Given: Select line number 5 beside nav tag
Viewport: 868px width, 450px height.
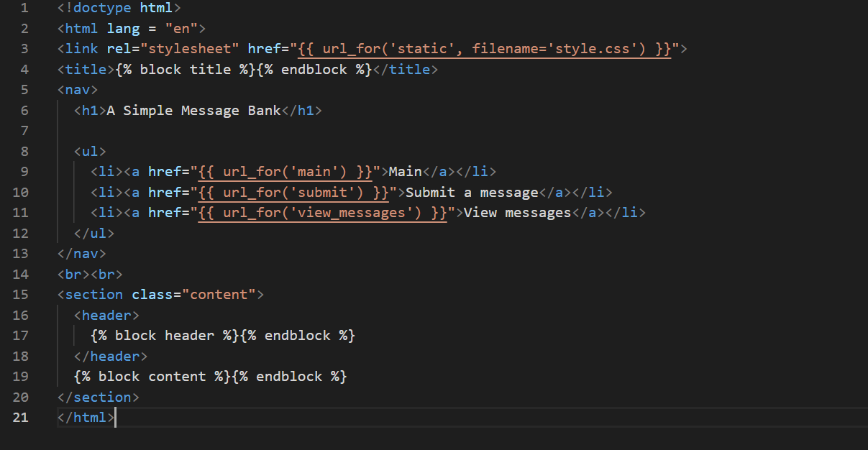Looking at the screenshot, I should click(24, 90).
